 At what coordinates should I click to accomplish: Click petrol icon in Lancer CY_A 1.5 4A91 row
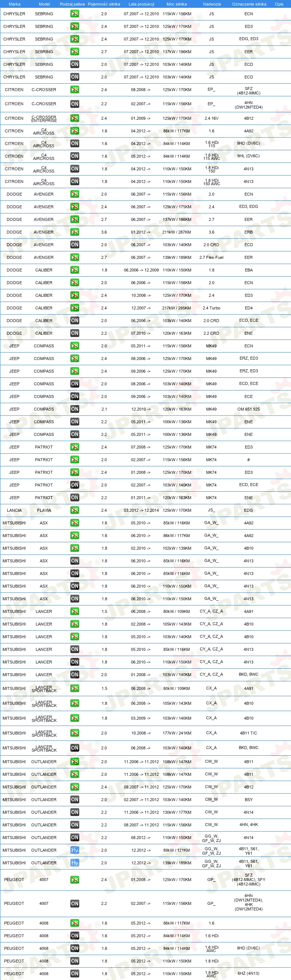pos(75,611)
